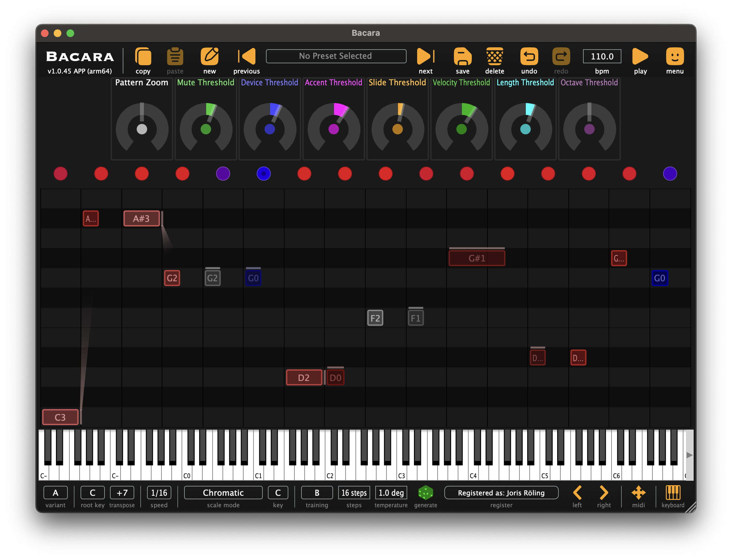
Task: Open the 1/16 speed dropdown
Action: click(x=159, y=493)
